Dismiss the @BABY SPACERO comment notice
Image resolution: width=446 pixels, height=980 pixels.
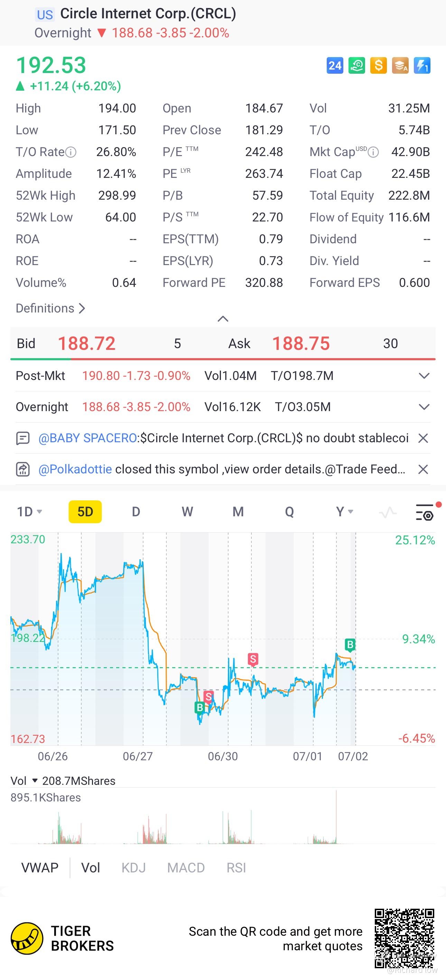(423, 438)
